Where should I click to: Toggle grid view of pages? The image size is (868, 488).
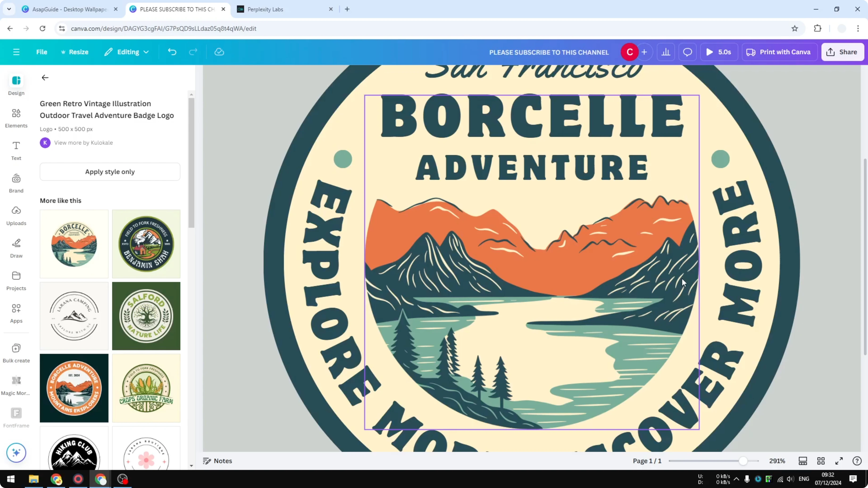(x=821, y=461)
